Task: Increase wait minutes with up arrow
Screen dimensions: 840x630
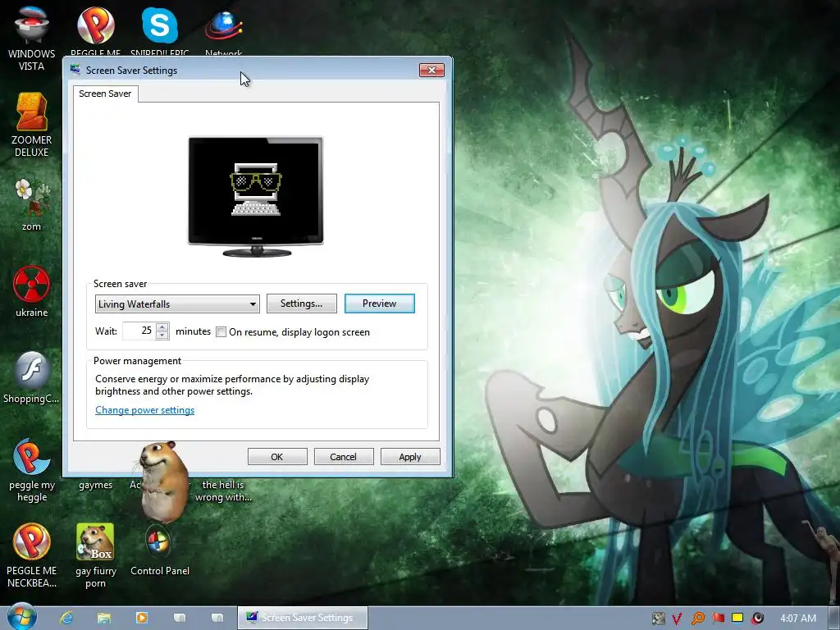Action: [162, 326]
